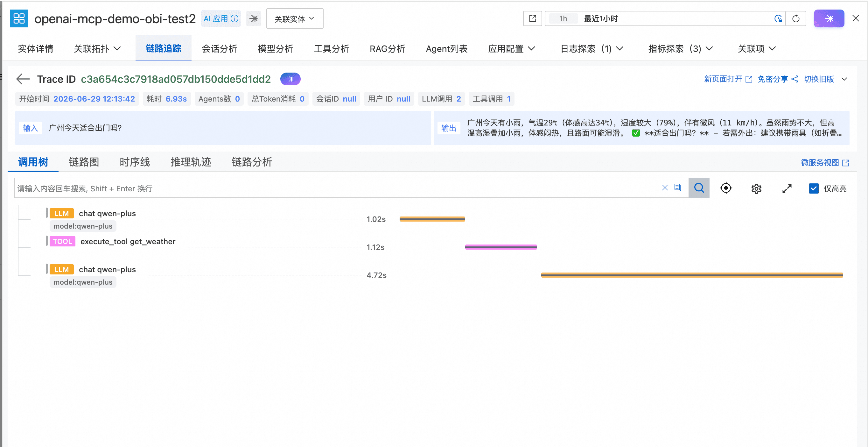The height and width of the screenshot is (447, 868).
Task: Click LLM badge of the 1.02s span
Action: [x=62, y=213]
